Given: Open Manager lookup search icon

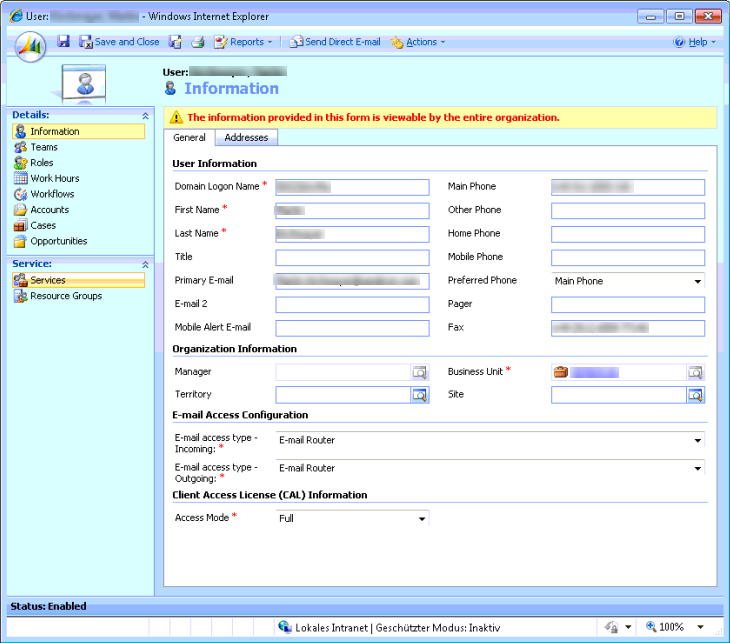Looking at the screenshot, I should [x=420, y=372].
